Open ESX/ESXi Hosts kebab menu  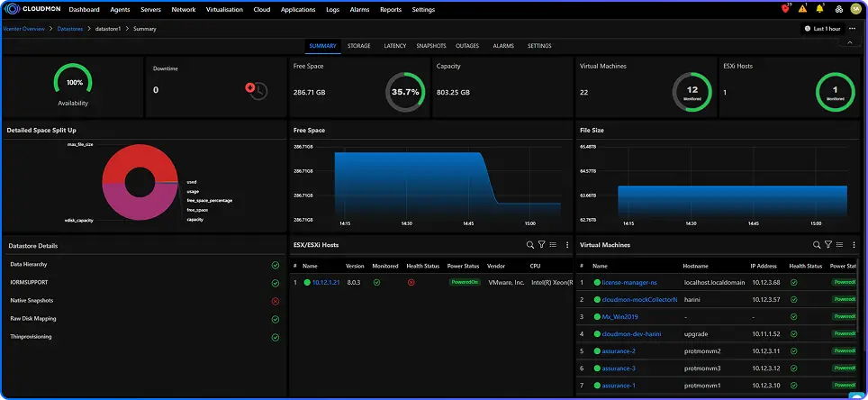coord(567,244)
